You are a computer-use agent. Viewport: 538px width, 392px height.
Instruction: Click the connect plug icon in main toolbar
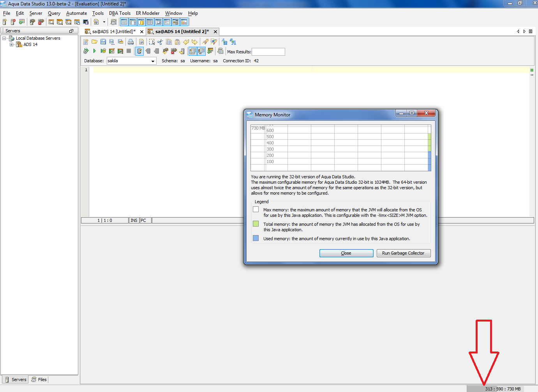click(x=32, y=22)
